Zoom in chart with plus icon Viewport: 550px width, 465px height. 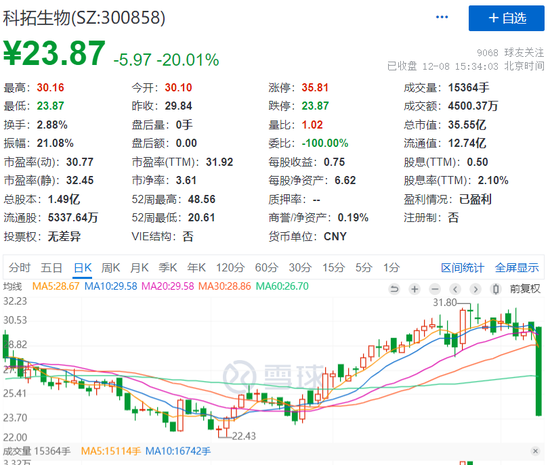[415, 289]
